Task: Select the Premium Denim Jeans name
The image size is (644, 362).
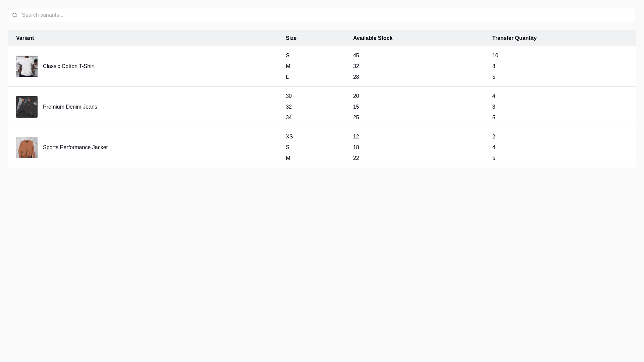Action: pyautogui.click(x=70, y=107)
